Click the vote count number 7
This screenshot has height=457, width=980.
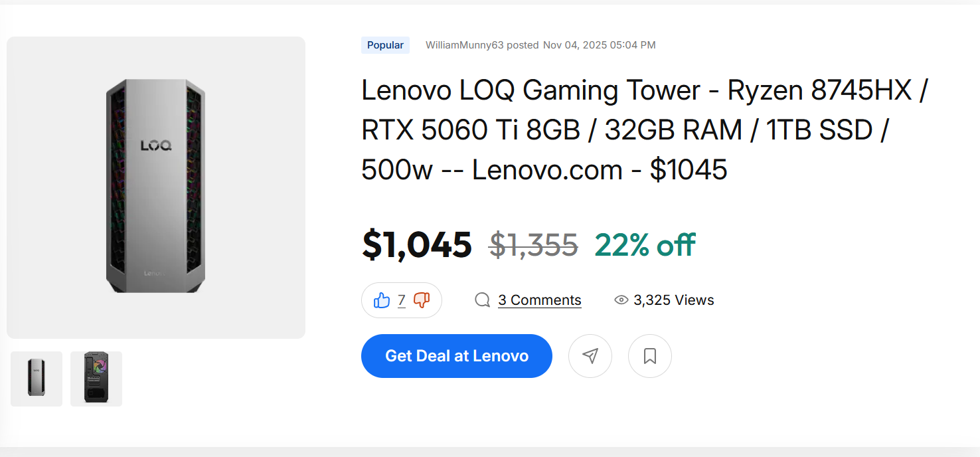401,300
